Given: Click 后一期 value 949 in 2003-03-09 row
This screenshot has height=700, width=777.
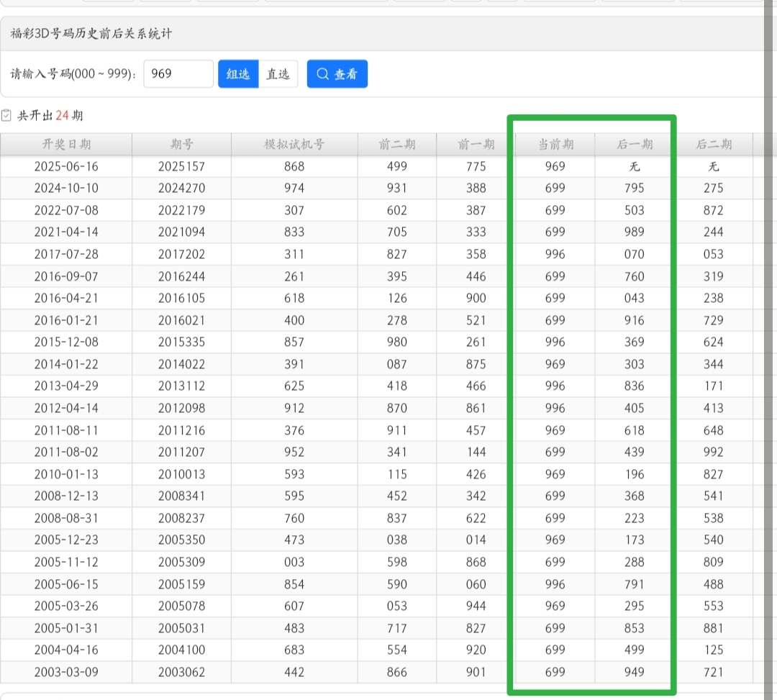Looking at the screenshot, I should 635,672.
